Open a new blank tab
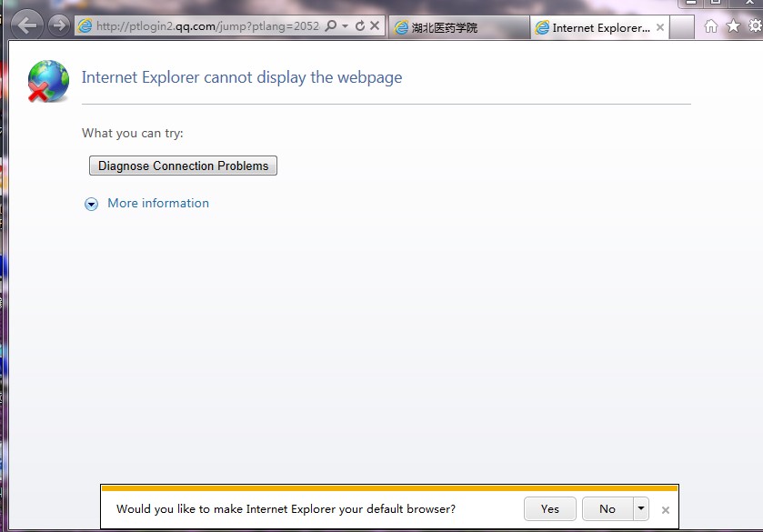This screenshot has height=532, width=763. coord(682,27)
